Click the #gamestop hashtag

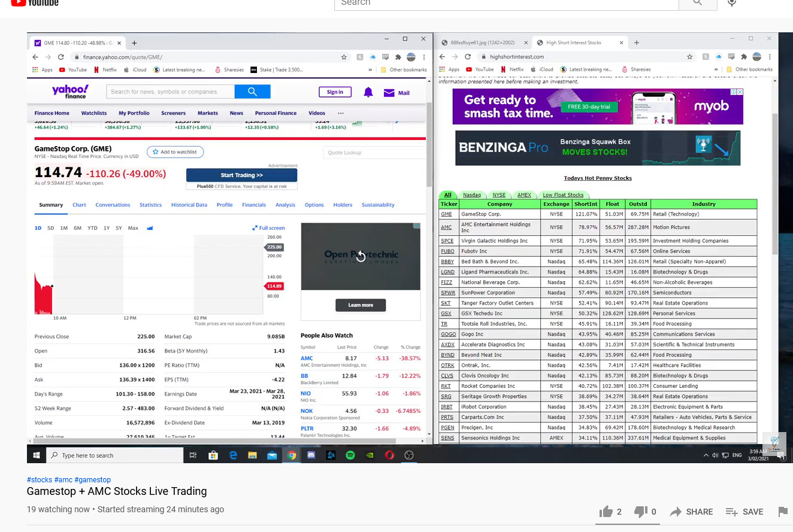pyautogui.click(x=92, y=480)
